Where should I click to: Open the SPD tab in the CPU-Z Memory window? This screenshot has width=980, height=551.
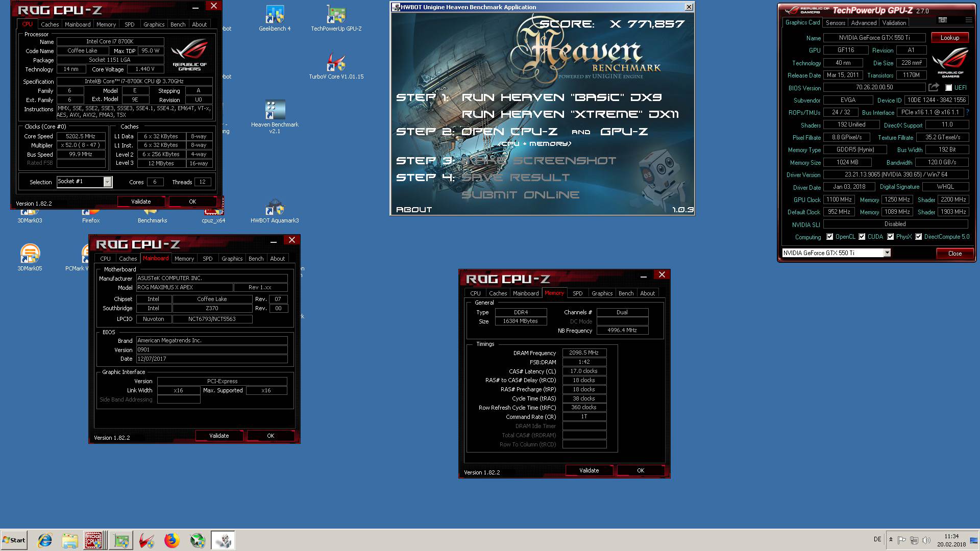[x=577, y=293]
